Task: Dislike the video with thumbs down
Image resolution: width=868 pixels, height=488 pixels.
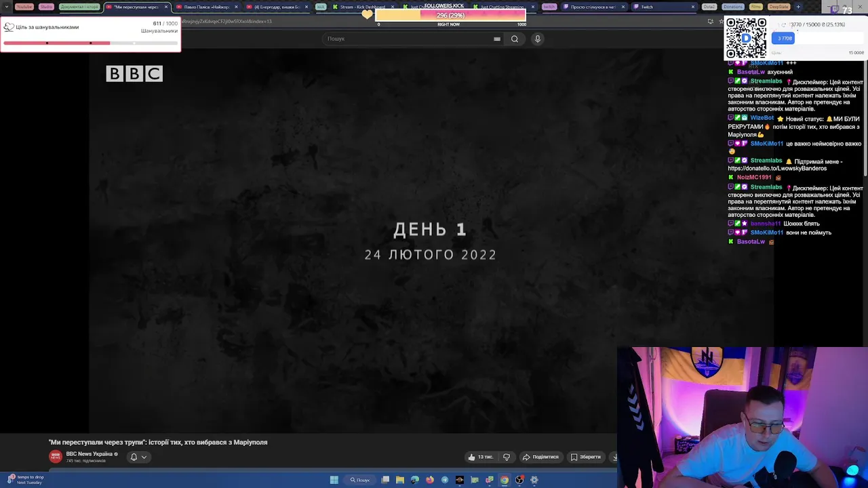Action: [x=507, y=457]
